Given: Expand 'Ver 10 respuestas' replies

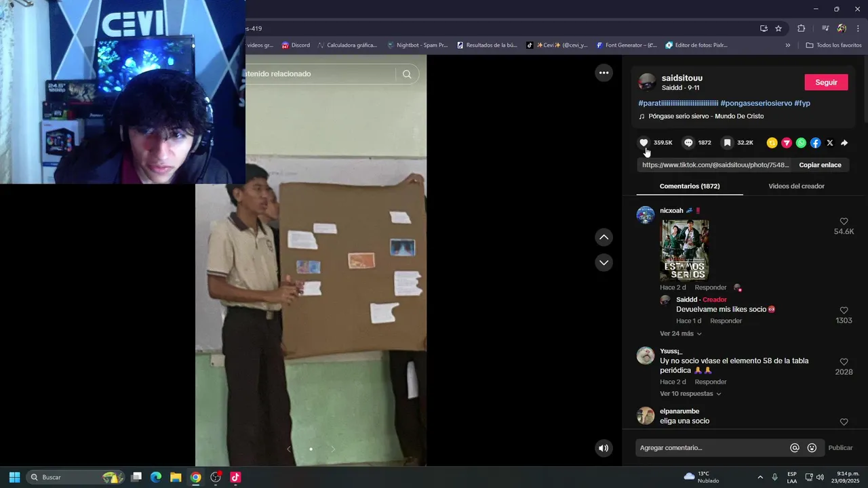Looking at the screenshot, I should click(690, 394).
